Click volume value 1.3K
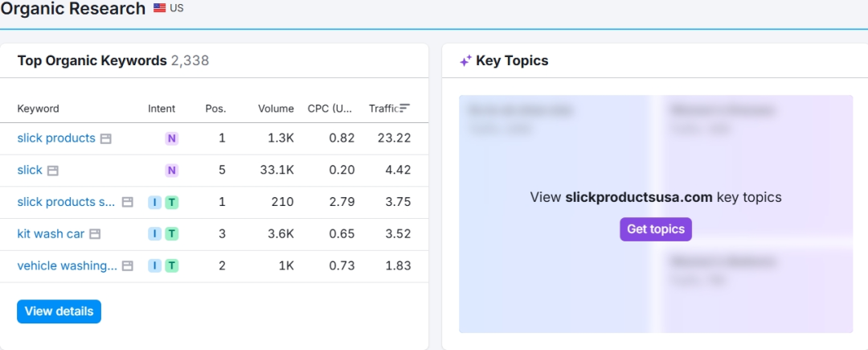868x350 pixels. pyautogui.click(x=280, y=138)
